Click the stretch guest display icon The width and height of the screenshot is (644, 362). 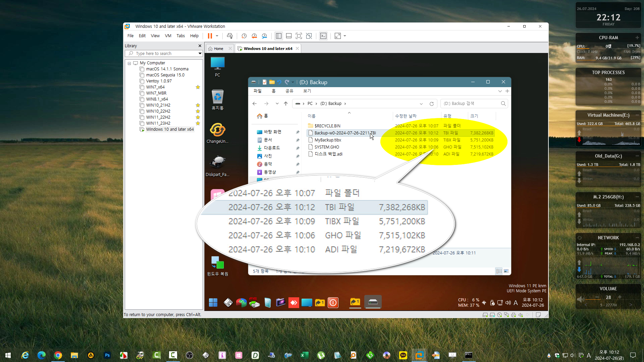click(338, 36)
